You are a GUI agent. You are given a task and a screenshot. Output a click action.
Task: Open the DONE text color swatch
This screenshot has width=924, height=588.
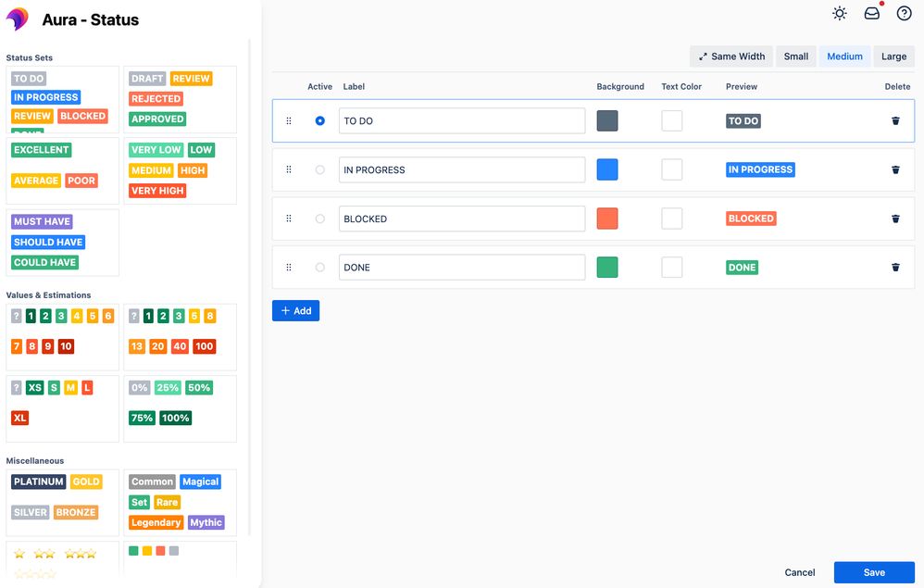tap(672, 268)
